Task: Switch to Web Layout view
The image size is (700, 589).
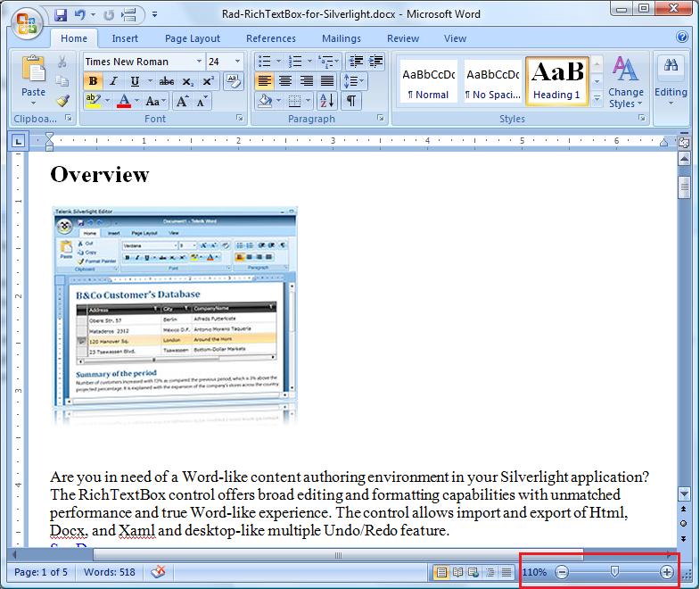Action: (x=474, y=572)
